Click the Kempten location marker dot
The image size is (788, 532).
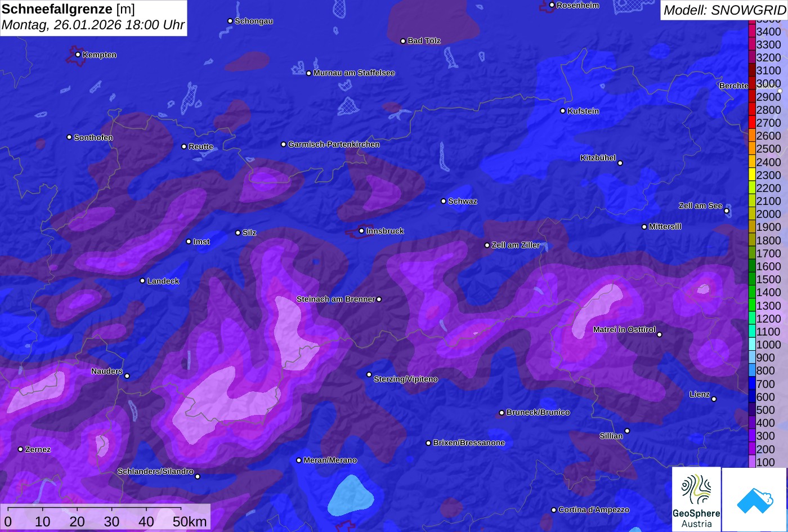coord(78,55)
